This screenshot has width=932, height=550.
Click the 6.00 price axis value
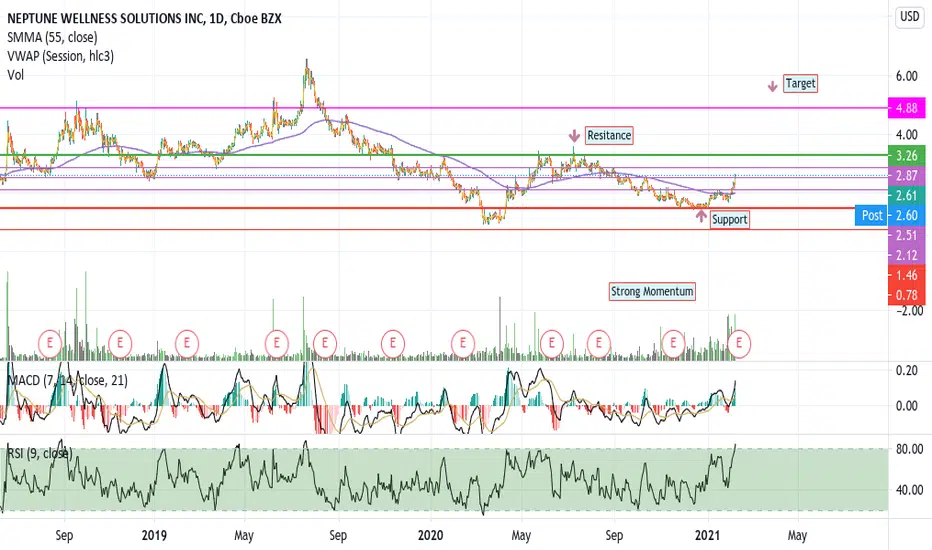coord(906,76)
